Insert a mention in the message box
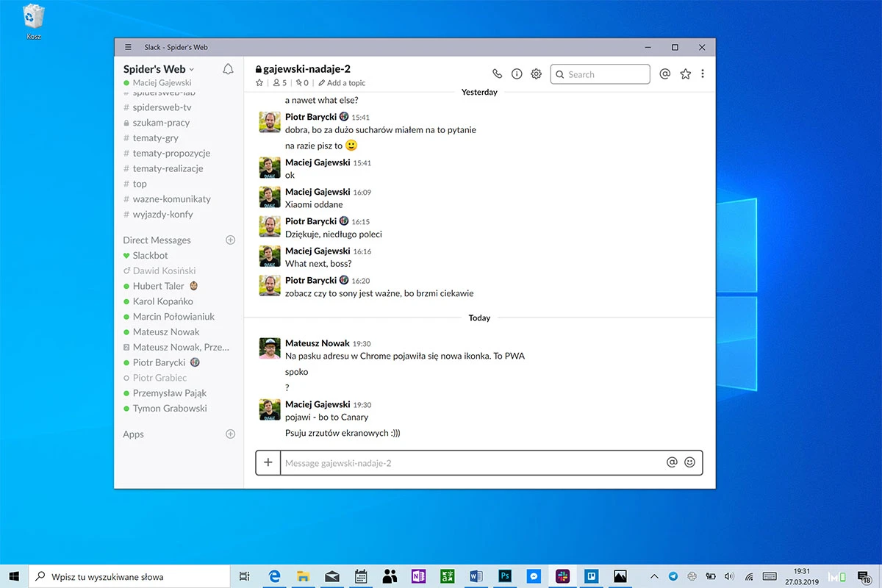 point(672,462)
